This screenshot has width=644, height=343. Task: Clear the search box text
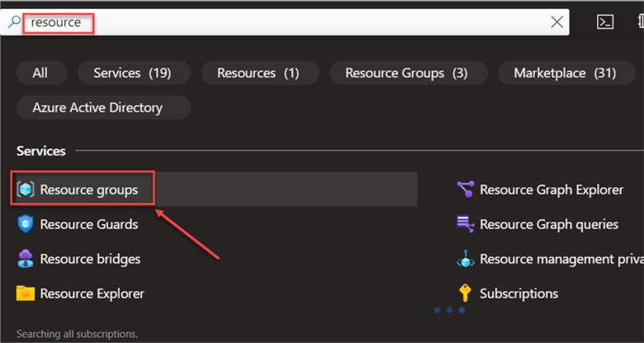(557, 22)
